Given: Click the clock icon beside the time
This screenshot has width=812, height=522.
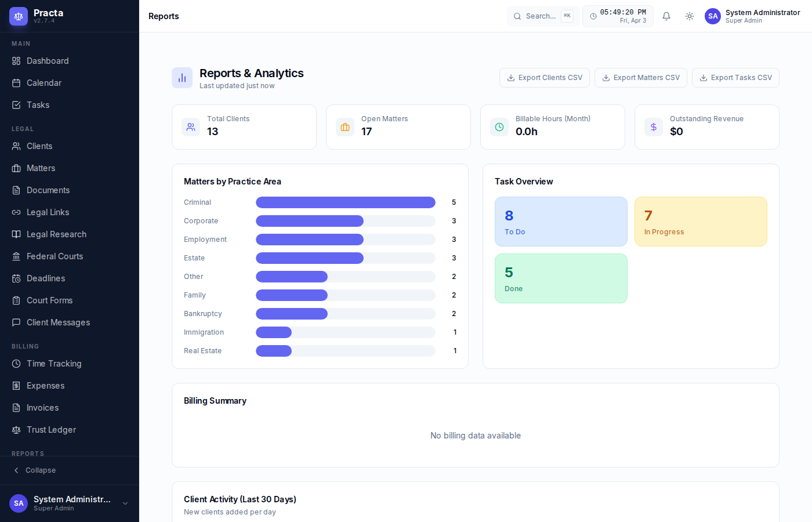Looking at the screenshot, I should pyautogui.click(x=593, y=16).
